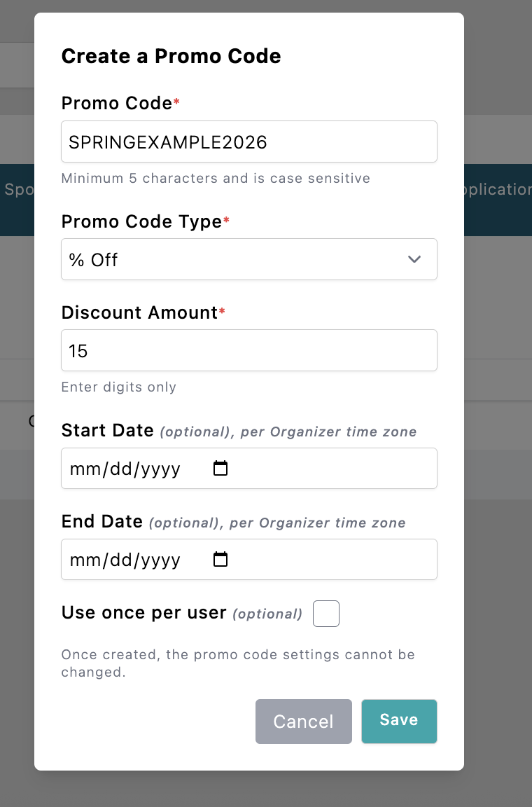Click the "Promo Code Type" field label
532x807 pixels.
point(141,221)
